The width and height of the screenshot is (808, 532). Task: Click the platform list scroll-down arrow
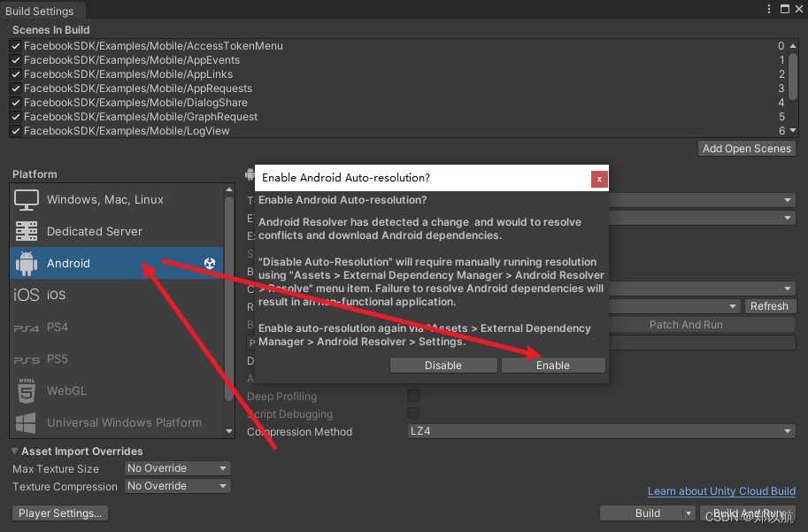tap(229, 431)
